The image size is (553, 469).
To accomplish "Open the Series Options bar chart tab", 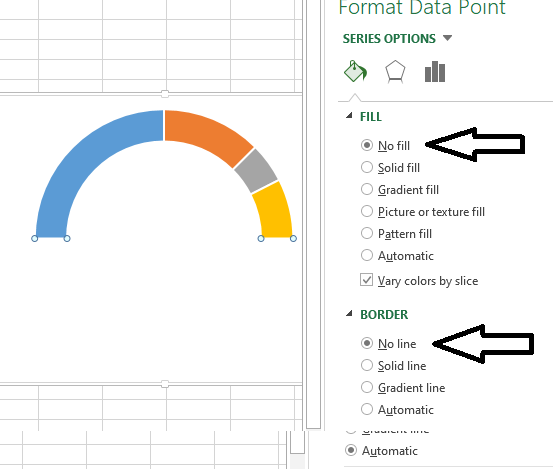I will coord(435,72).
